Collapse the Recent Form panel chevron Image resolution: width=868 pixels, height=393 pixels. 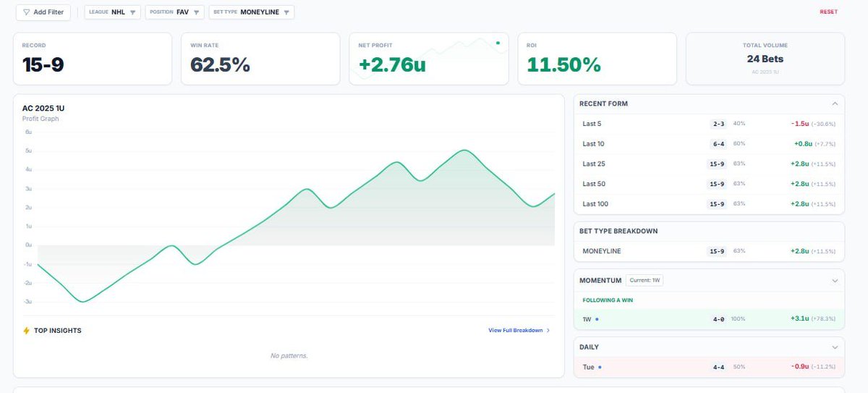835,103
